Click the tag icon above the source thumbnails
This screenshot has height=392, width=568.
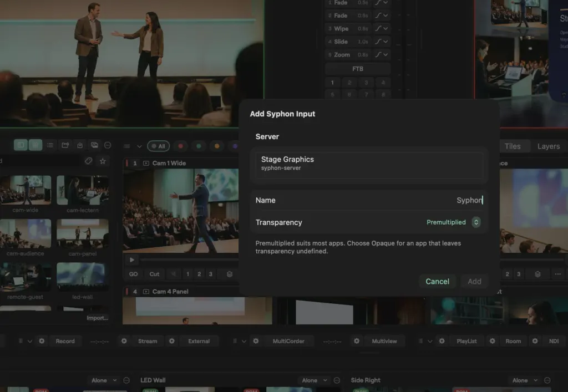(x=88, y=161)
